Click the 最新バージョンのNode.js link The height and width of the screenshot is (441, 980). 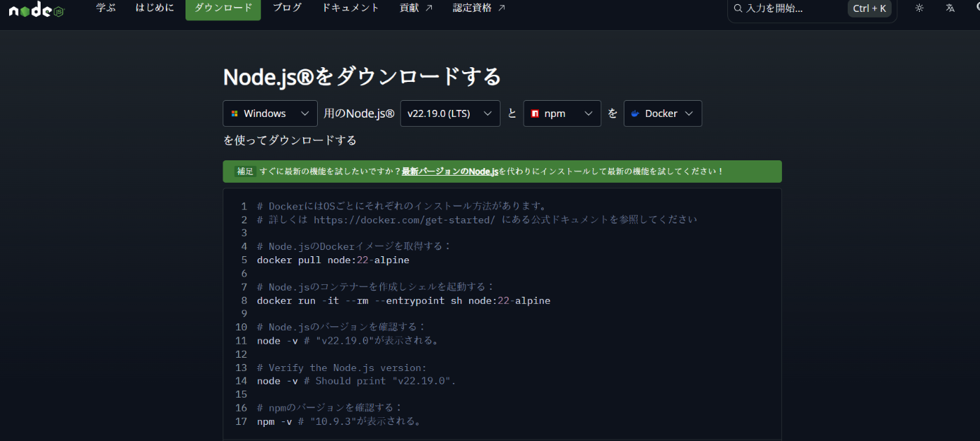point(450,171)
